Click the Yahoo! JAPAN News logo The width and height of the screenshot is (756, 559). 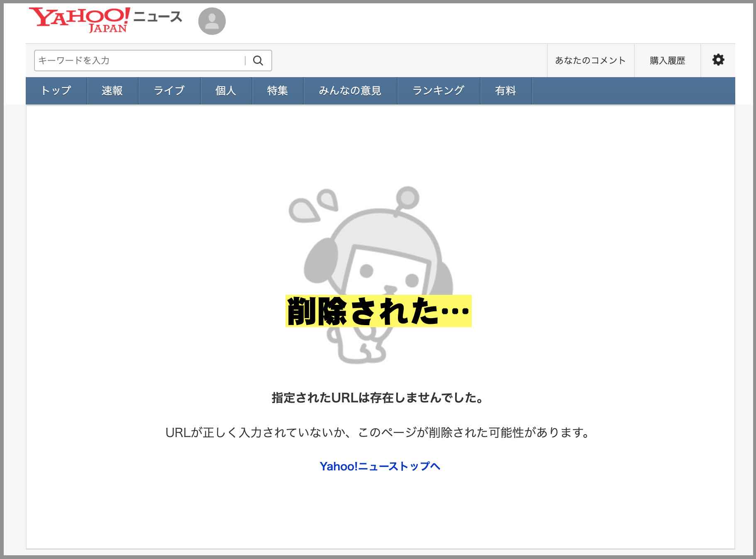(104, 19)
